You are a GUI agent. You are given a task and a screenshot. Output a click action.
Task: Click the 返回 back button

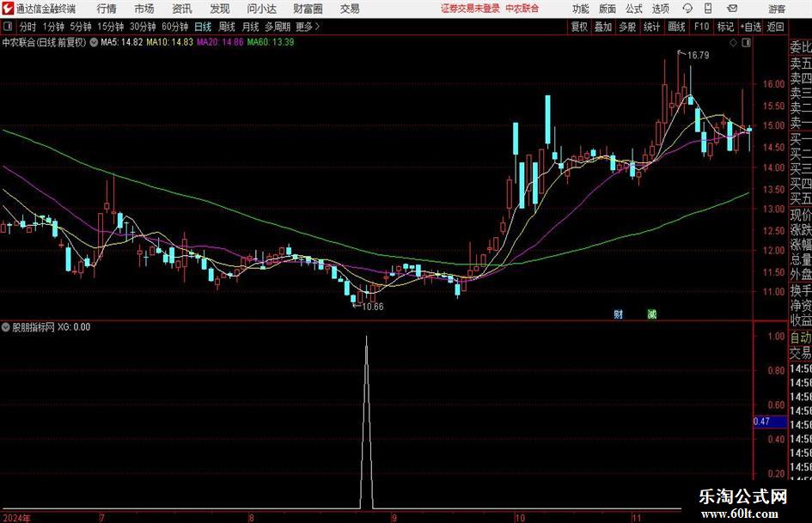tap(775, 27)
